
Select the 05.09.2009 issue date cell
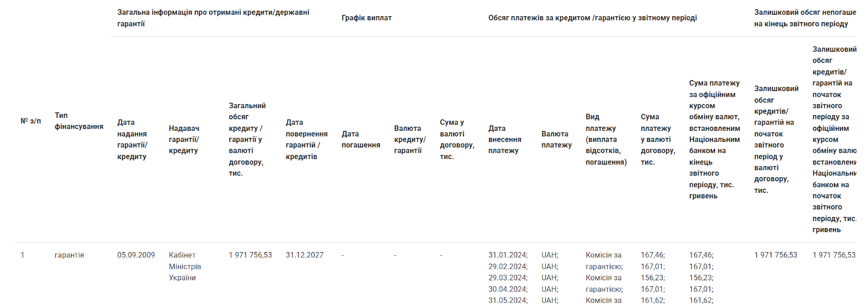pos(136,255)
